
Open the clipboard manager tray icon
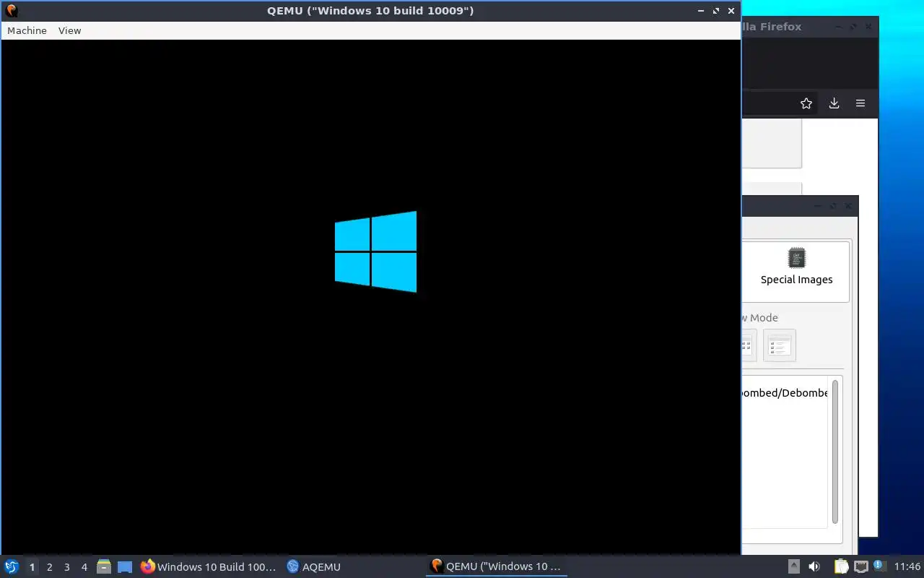pos(842,566)
